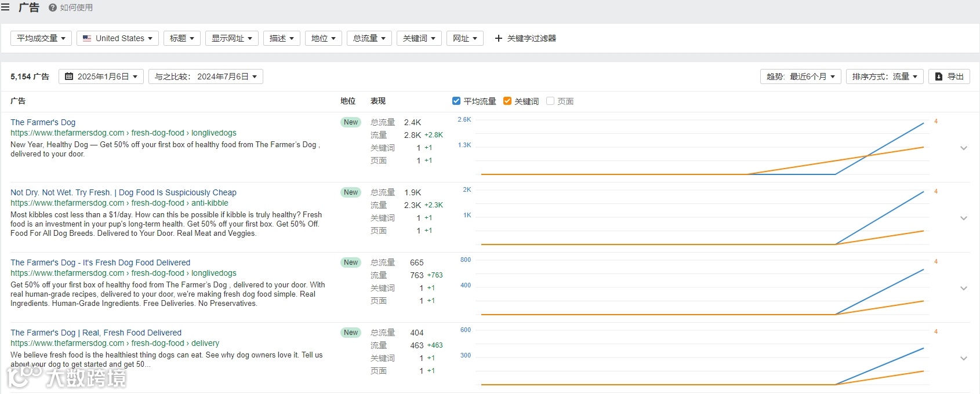The height and width of the screenshot is (394, 980).
Task: Click the 404 total traffic value
Action: 417,333
